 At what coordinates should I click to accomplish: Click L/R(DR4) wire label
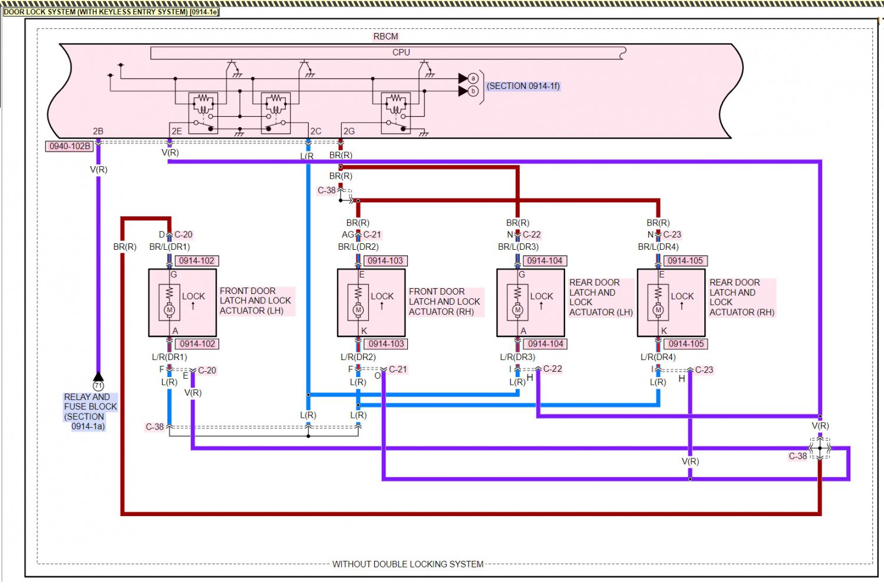(658, 357)
